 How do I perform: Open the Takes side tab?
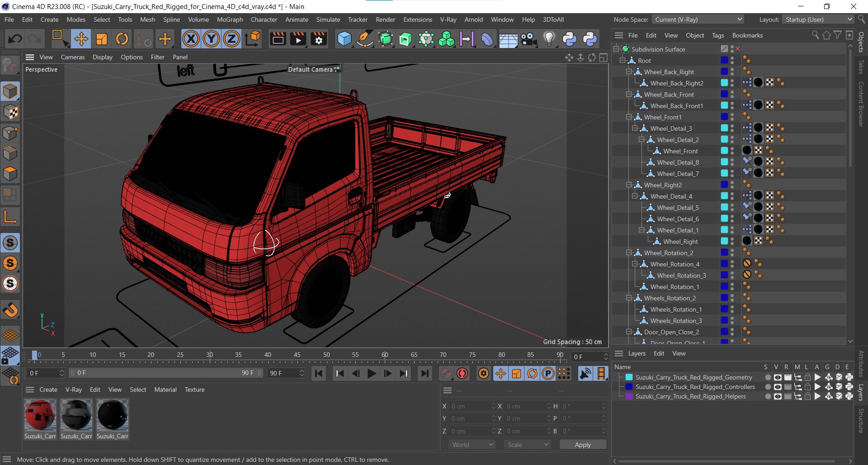[861, 66]
